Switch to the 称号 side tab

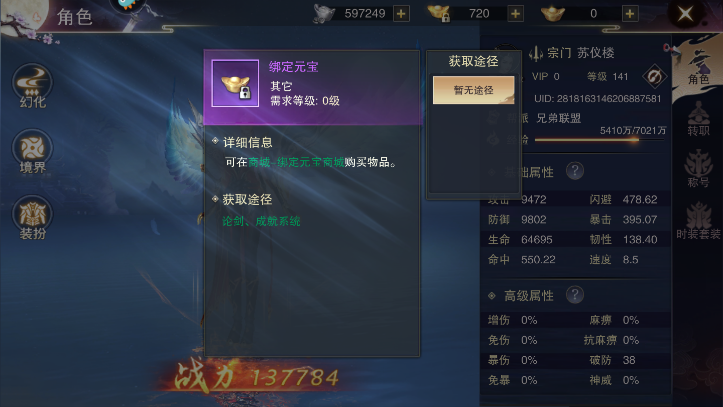(698, 168)
